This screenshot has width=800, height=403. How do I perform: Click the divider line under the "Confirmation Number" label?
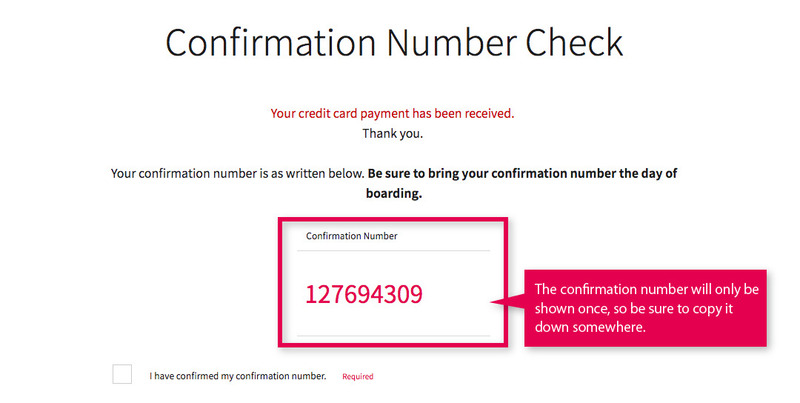(x=392, y=250)
